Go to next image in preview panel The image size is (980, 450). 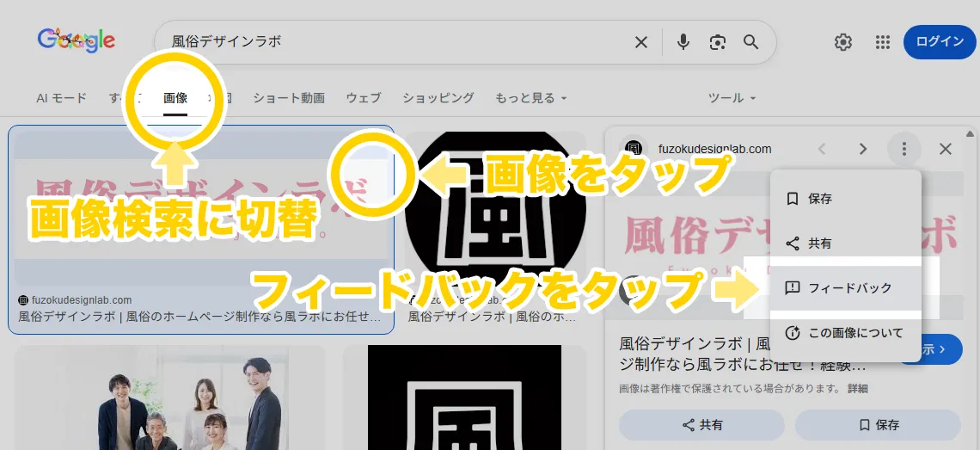point(863,149)
